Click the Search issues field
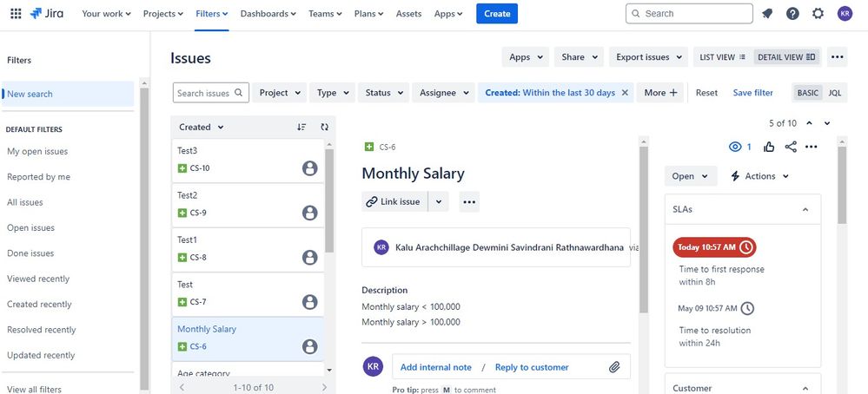The image size is (868, 394). [x=211, y=93]
